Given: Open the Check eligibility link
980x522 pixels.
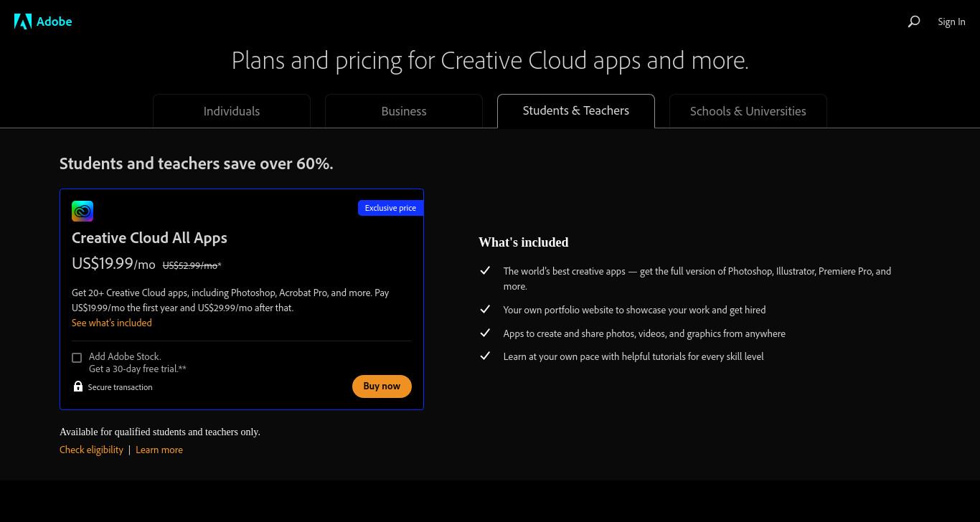Looking at the screenshot, I should (91, 450).
